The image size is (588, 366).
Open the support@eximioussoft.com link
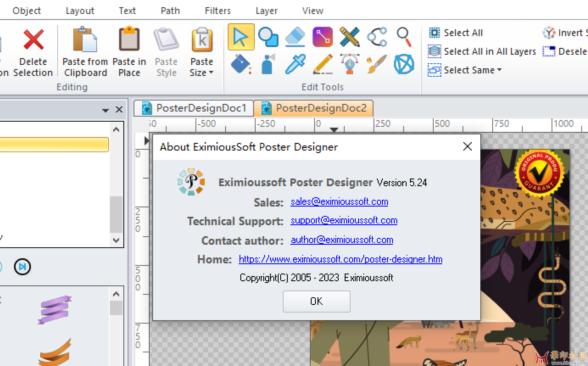(344, 220)
